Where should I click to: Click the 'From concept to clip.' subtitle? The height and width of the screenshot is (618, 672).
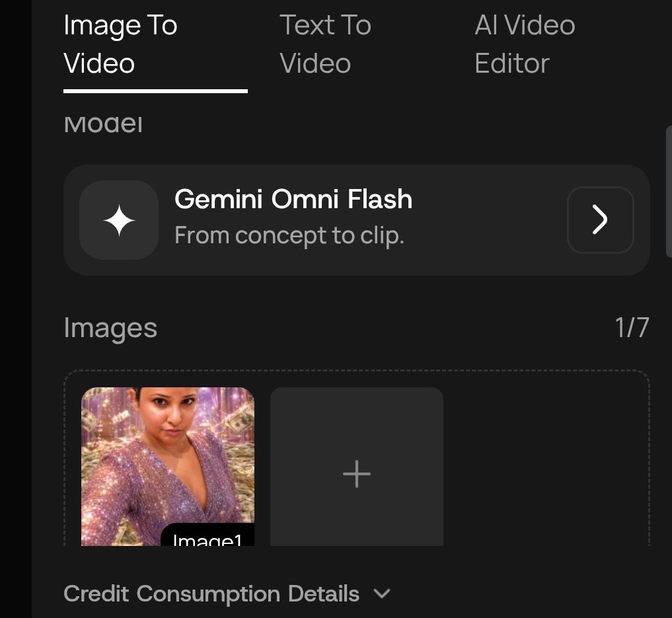tap(289, 236)
